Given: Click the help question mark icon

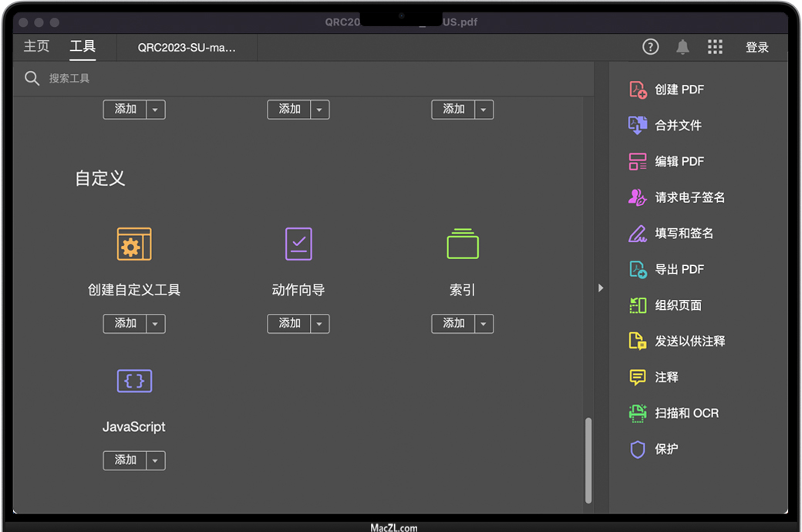Looking at the screenshot, I should [x=651, y=47].
